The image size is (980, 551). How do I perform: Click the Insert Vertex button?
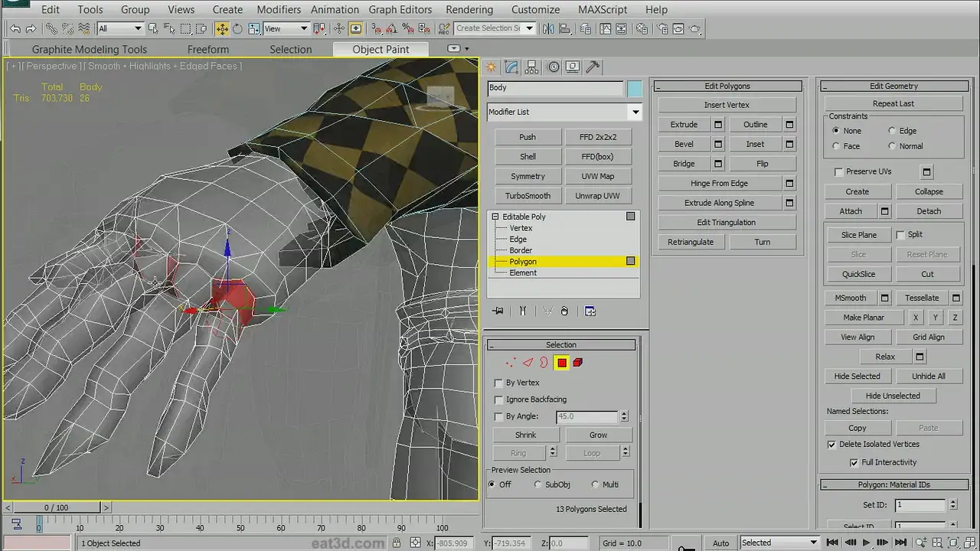(x=727, y=105)
